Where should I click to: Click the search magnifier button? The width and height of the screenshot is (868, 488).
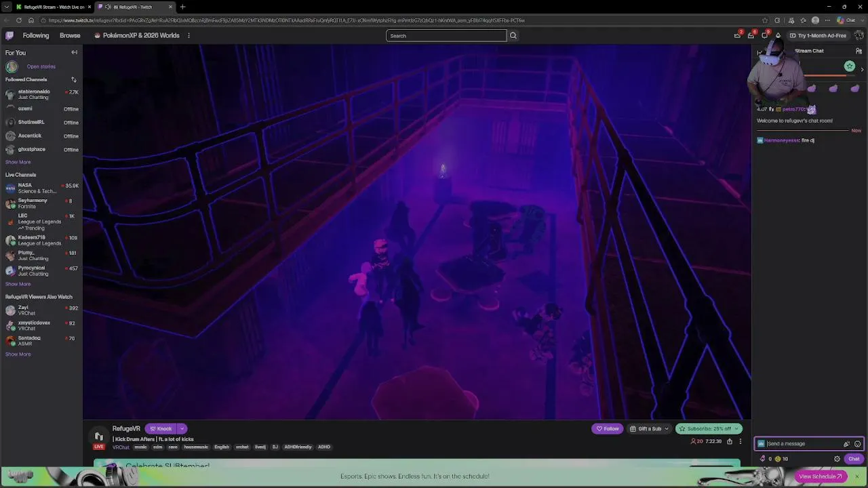point(513,35)
